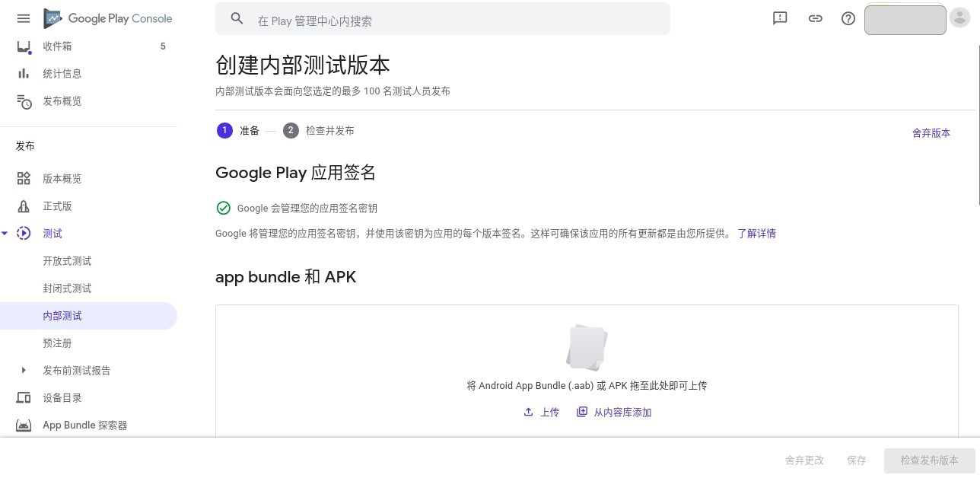Image resolution: width=980 pixels, height=478 pixels.
Task: Open the feedback icon in header
Action: 780,18
